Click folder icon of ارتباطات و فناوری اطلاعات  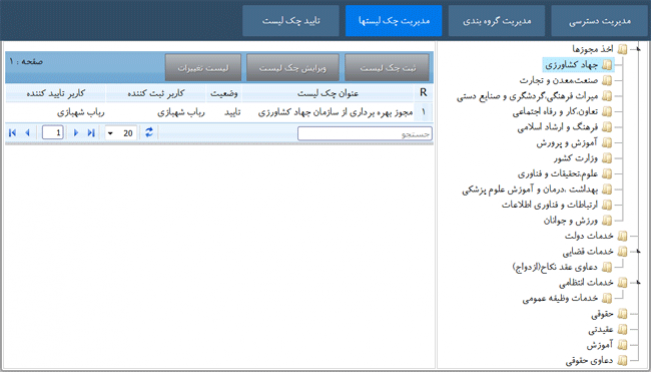(x=607, y=205)
